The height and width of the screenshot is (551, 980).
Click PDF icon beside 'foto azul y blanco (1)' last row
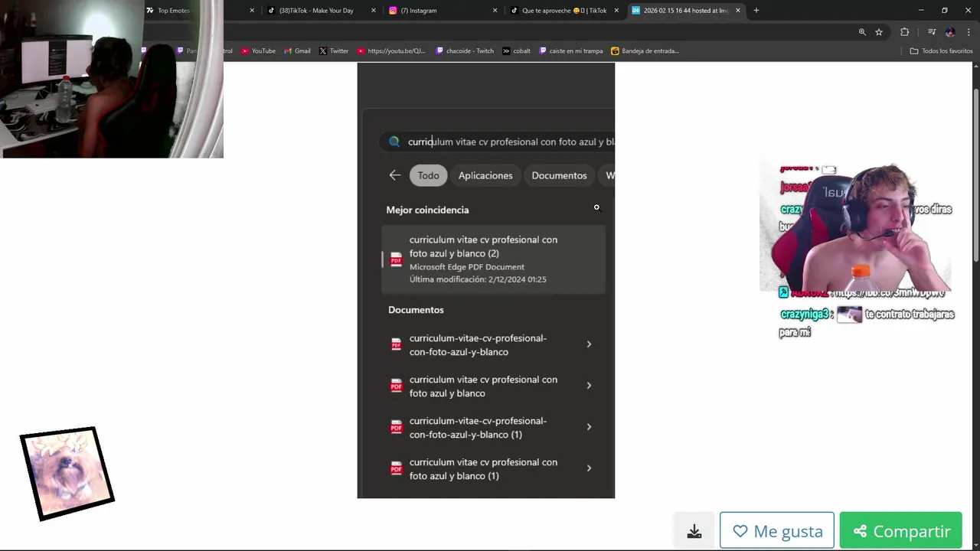point(396,468)
